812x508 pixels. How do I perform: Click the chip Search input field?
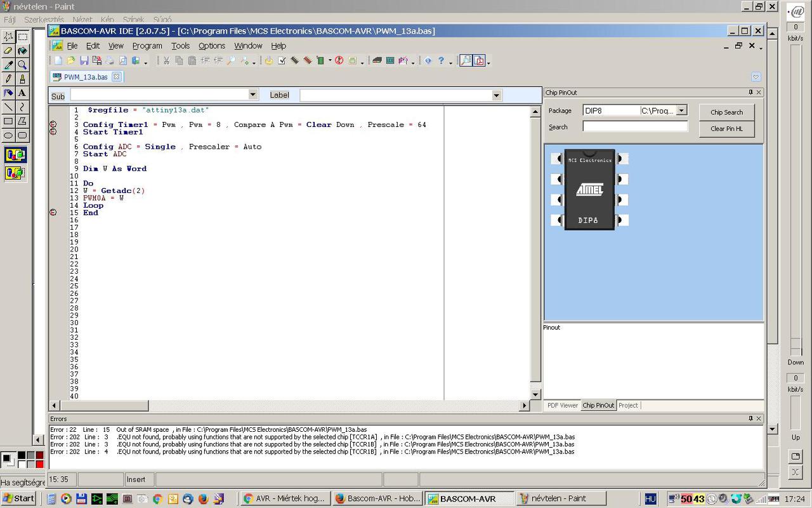point(635,127)
